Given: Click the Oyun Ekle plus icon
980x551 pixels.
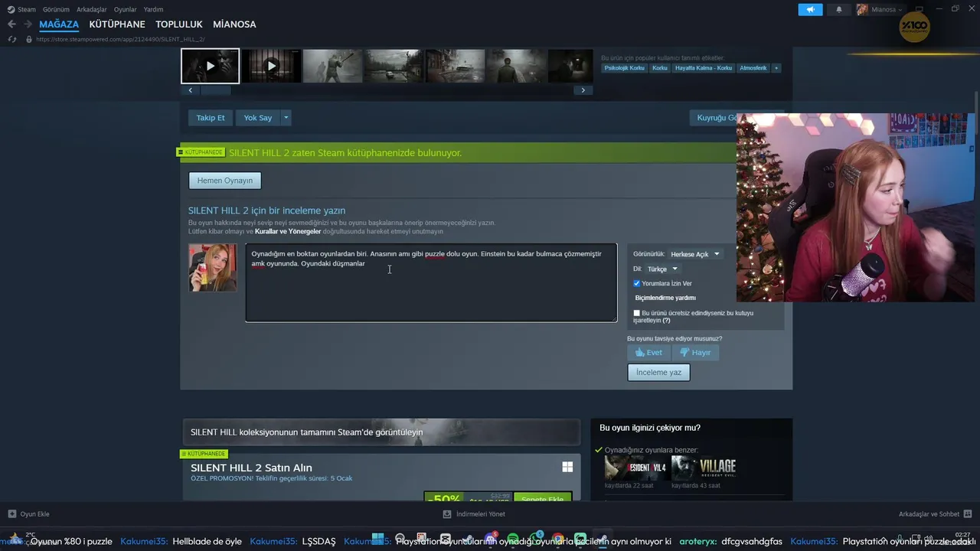Looking at the screenshot, I should coord(11,514).
